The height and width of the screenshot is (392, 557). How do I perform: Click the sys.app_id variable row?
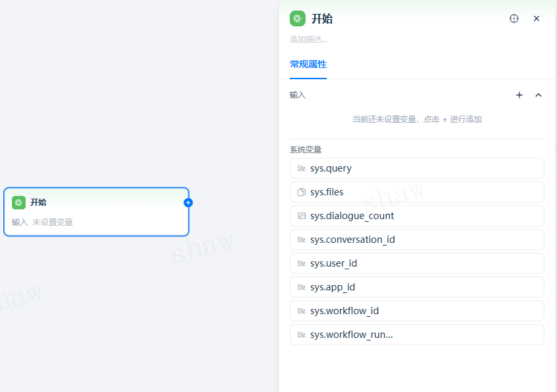(x=416, y=287)
